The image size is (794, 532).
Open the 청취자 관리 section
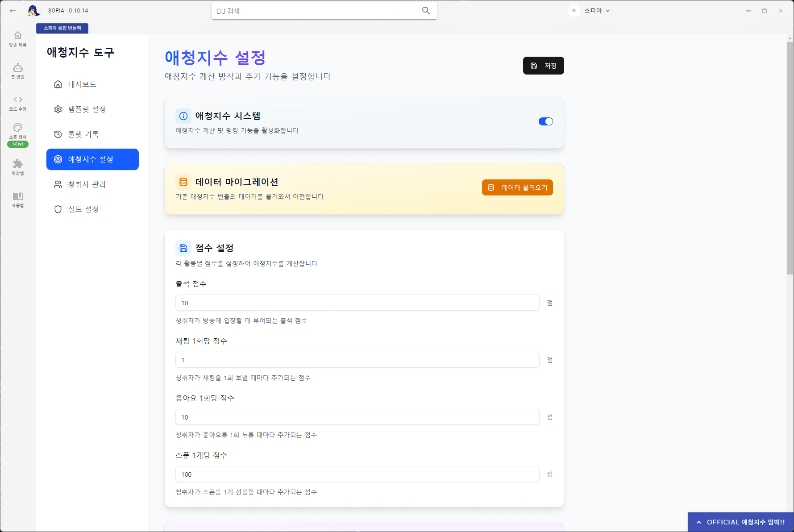click(86, 184)
